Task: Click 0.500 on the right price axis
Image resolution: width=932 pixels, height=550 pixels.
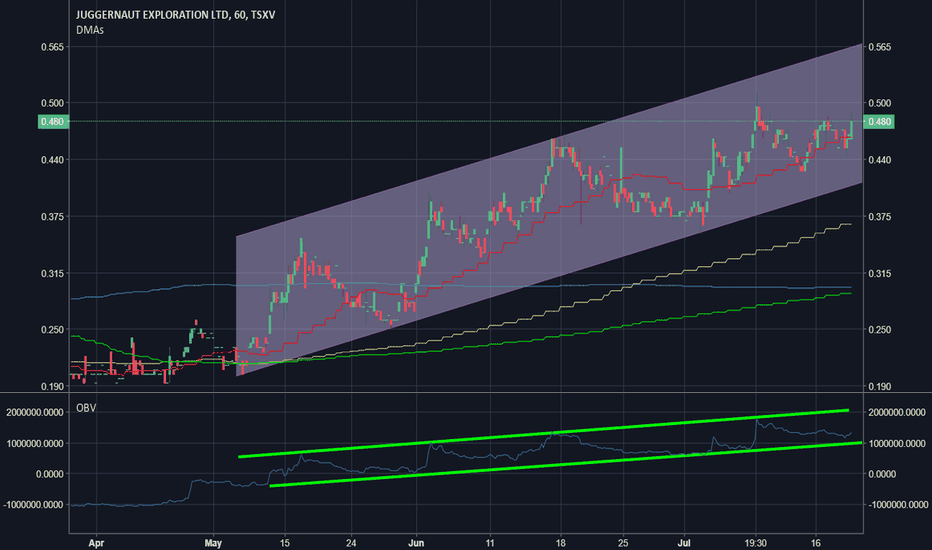Action: click(x=880, y=103)
